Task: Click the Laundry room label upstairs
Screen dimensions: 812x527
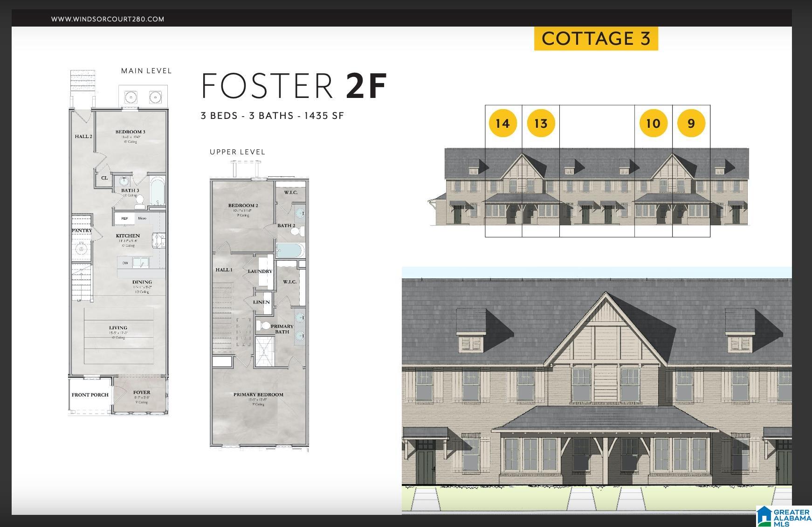Action: click(x=260, y=271)
